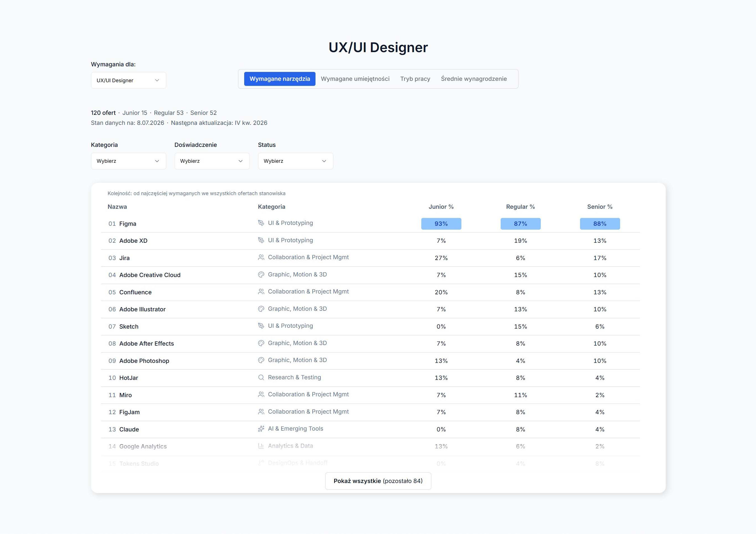Open the Doświadczenie filter dropdown
Screen dimensions: 756x534
pyautogui.click(x=212, y=161)
